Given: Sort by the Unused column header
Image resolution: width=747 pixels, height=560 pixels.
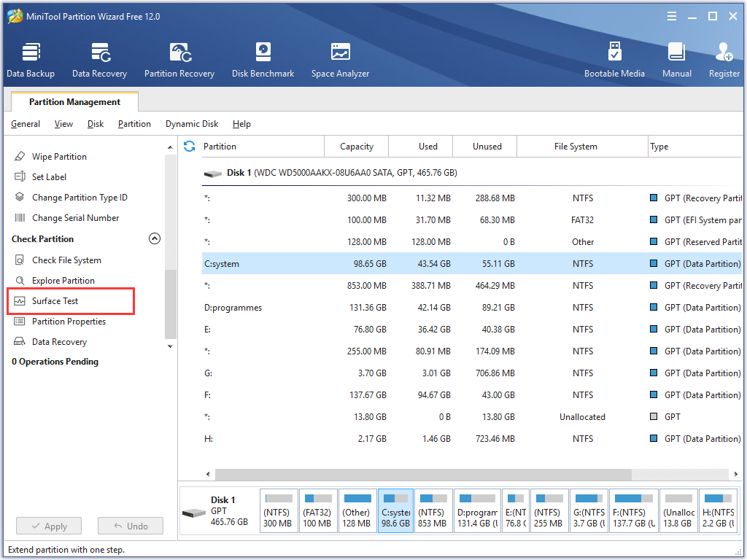Looking at the screenshot, I should point(484,146).
